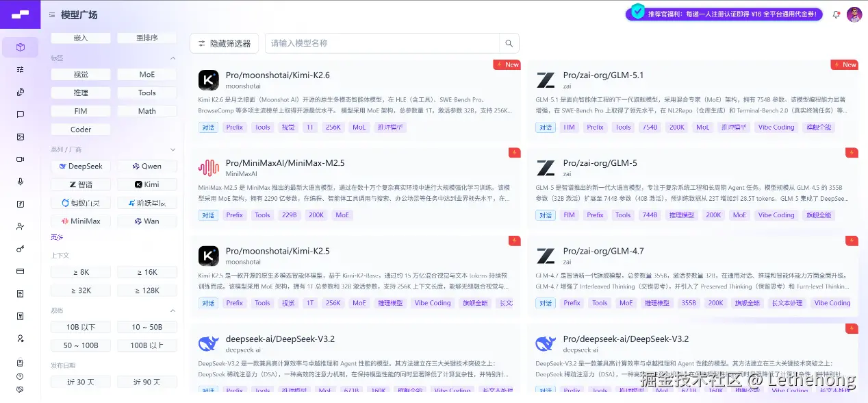Open the video camera icon in left sidebar
Image resolution: width=868 pixels, height=403 pixels.
[x=21, y=159]
